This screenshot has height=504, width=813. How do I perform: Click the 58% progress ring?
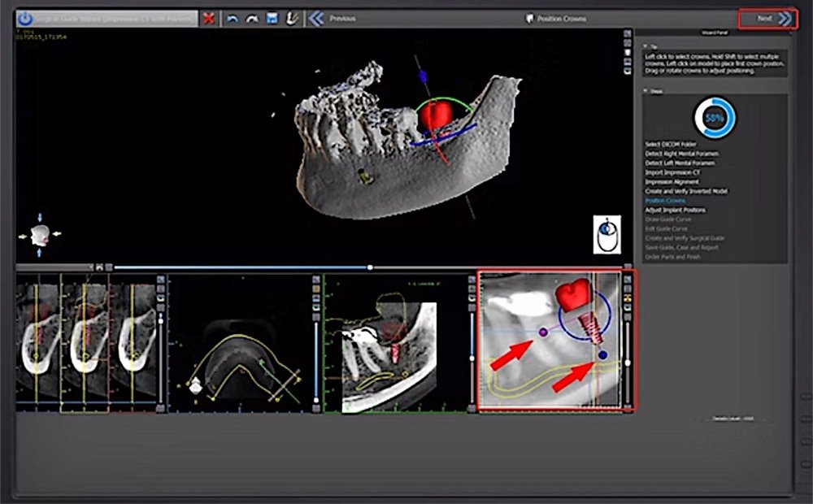[x=715, y=118]
